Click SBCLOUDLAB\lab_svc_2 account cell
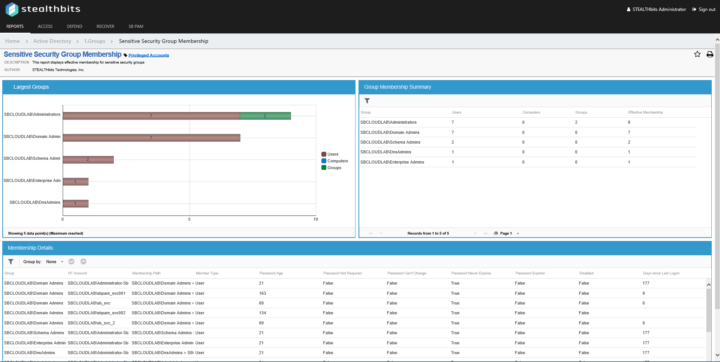 click(91, 323)
